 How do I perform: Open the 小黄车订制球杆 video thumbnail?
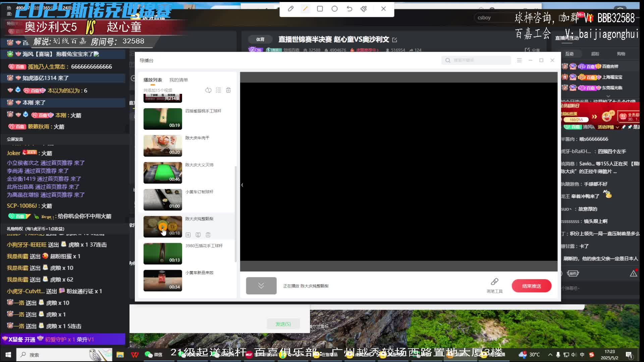[163, 200]
